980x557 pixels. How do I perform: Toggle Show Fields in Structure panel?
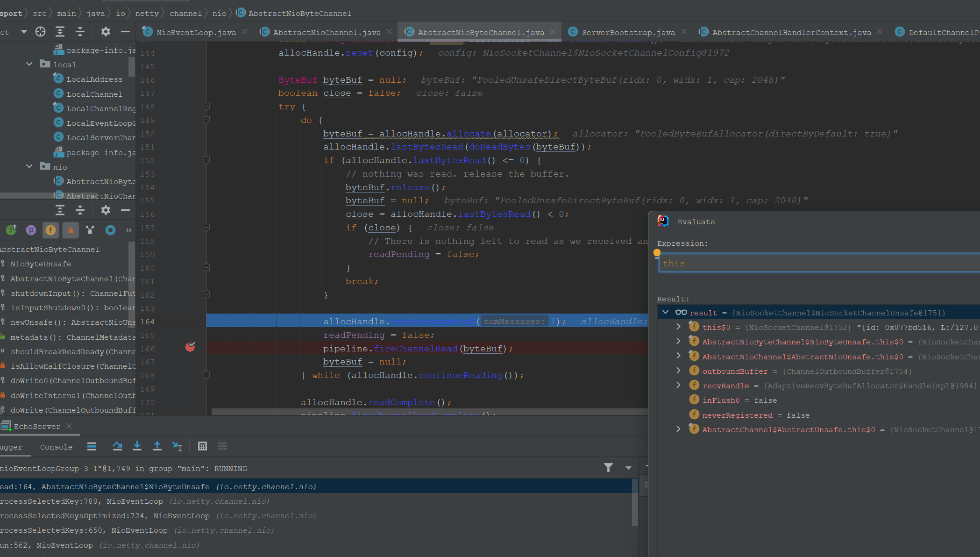[x=50, y=230]
